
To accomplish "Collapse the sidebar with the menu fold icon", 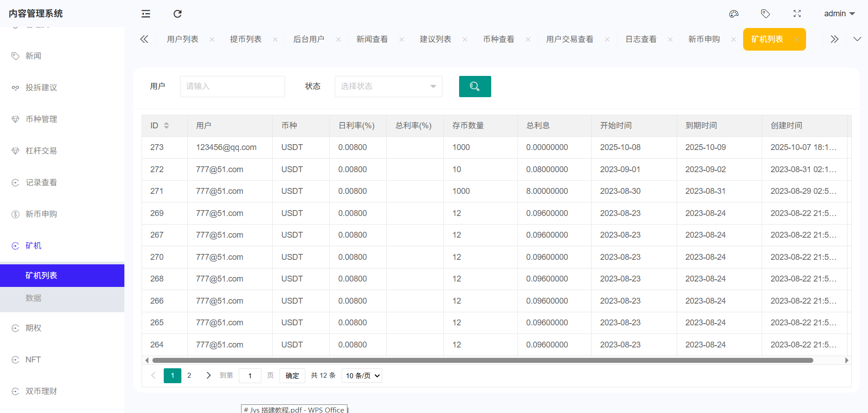I will (146, 14).
